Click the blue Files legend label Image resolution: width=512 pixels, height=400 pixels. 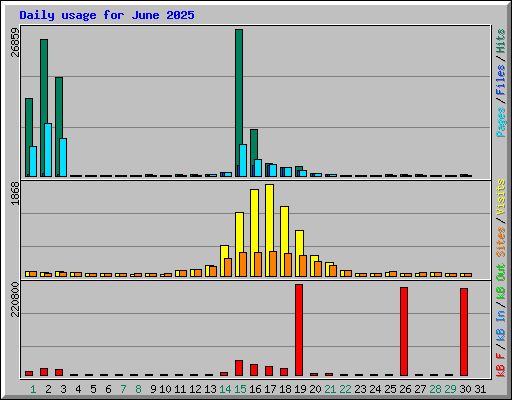pyautogui.click(x=501, y=80)
